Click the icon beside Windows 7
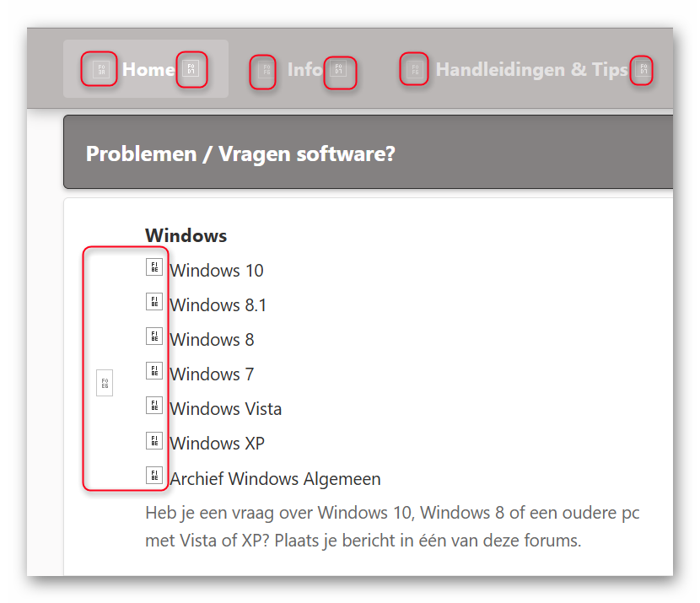 [154, 371]
